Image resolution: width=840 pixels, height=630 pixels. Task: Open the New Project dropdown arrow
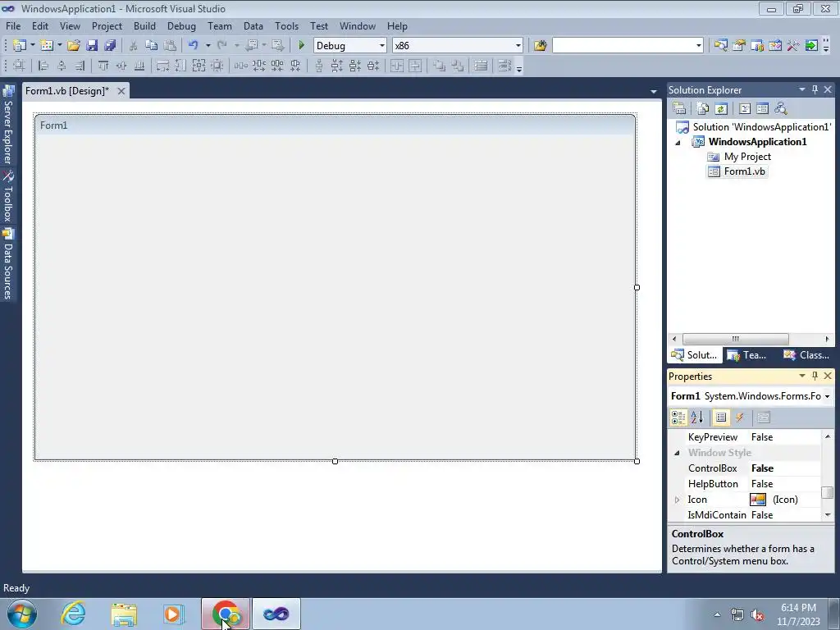(x=32, y=46)
